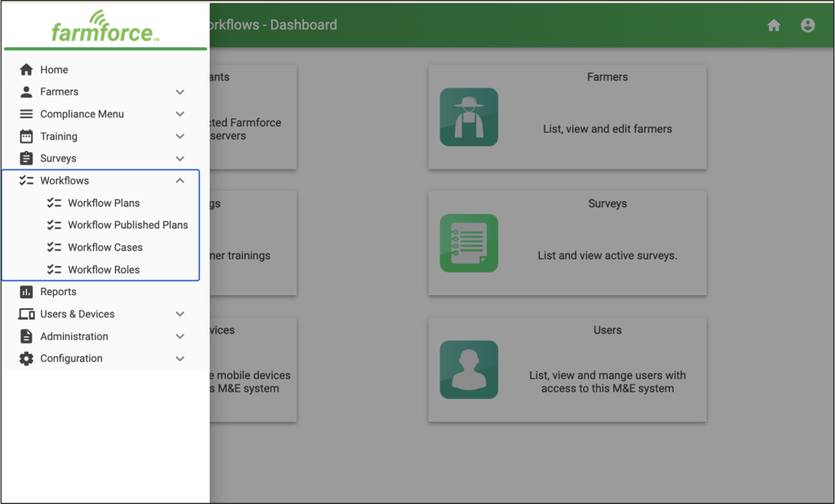Image resolution: width=835 pixels, height=504 pixels.
Task: Expand the Users & Devices section
Action: click(x=179, y=313)
